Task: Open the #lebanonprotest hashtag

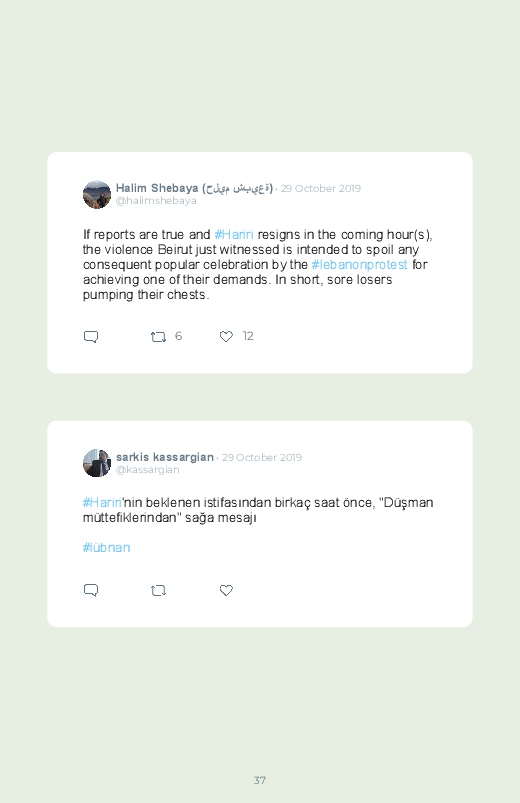Action: tap(359, 264)
